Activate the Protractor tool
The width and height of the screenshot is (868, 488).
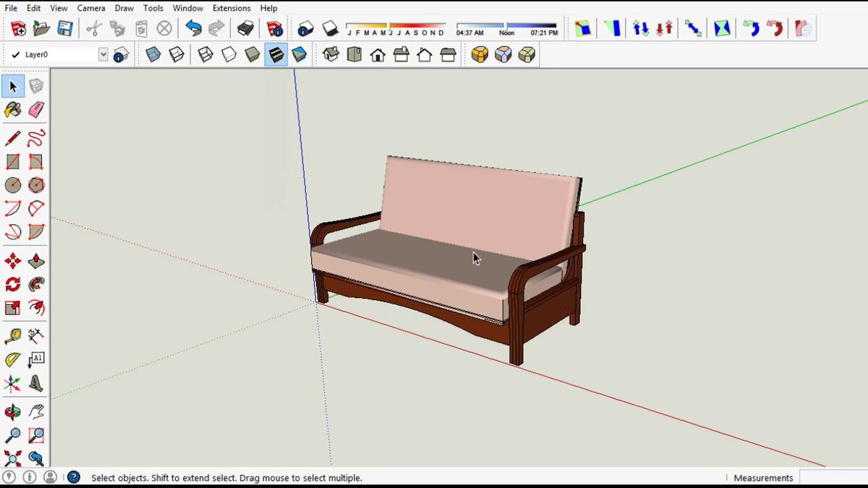(12, 359)
